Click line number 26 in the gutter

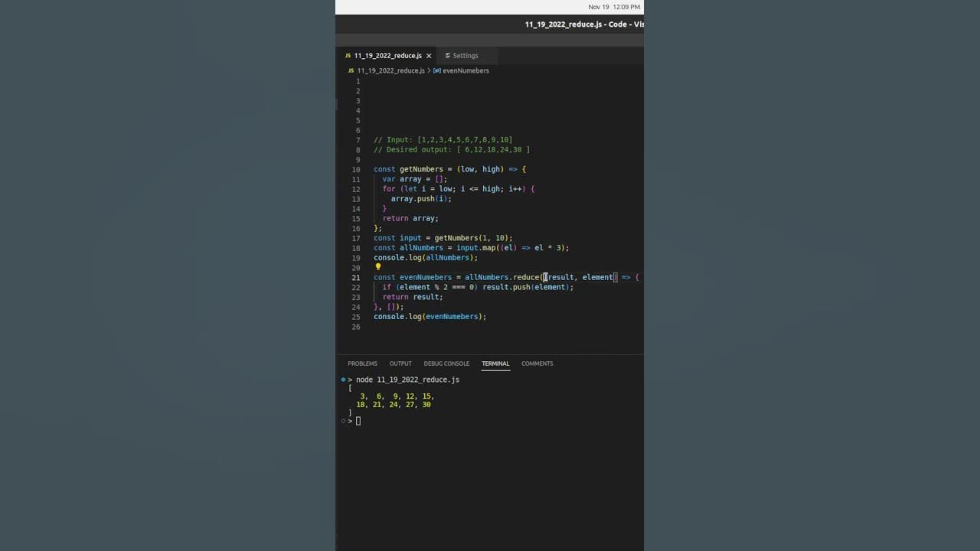[x=356, y=327]
